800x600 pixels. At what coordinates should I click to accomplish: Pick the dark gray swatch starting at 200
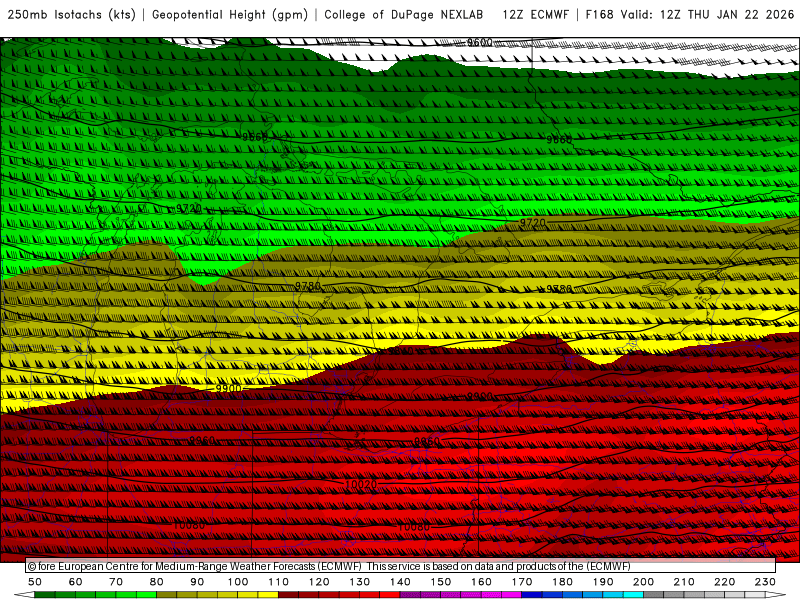pos(654,594)
